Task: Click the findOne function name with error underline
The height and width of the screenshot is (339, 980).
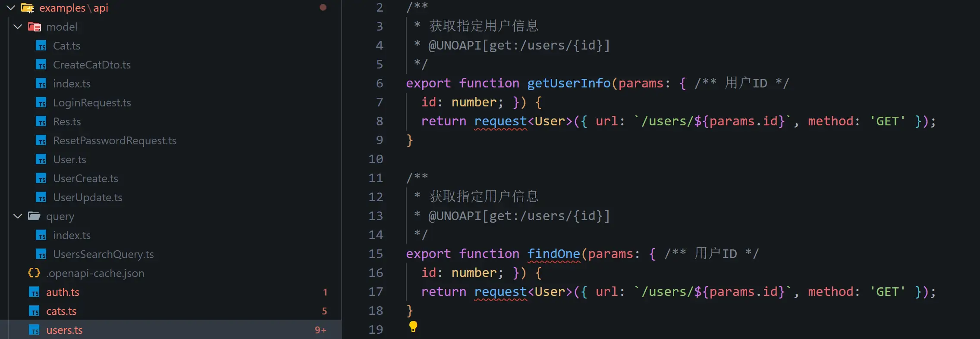Action: pos(553,254)
